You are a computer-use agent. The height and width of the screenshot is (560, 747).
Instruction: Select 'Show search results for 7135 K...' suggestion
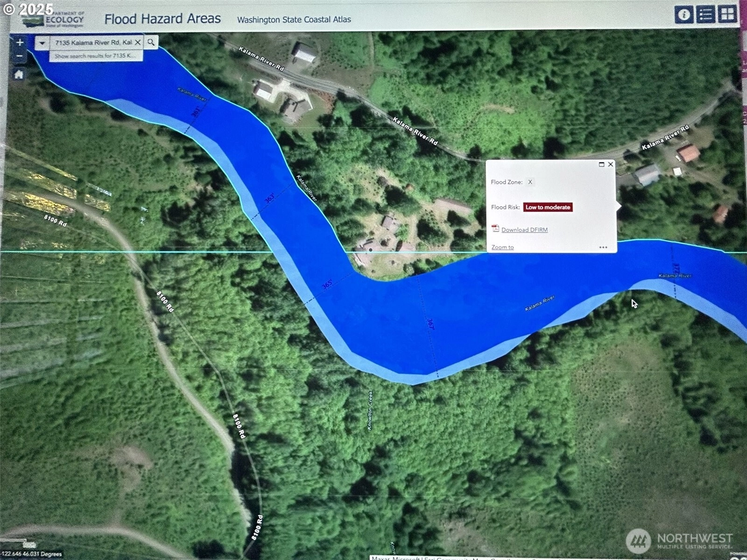(x=96, y=56)
